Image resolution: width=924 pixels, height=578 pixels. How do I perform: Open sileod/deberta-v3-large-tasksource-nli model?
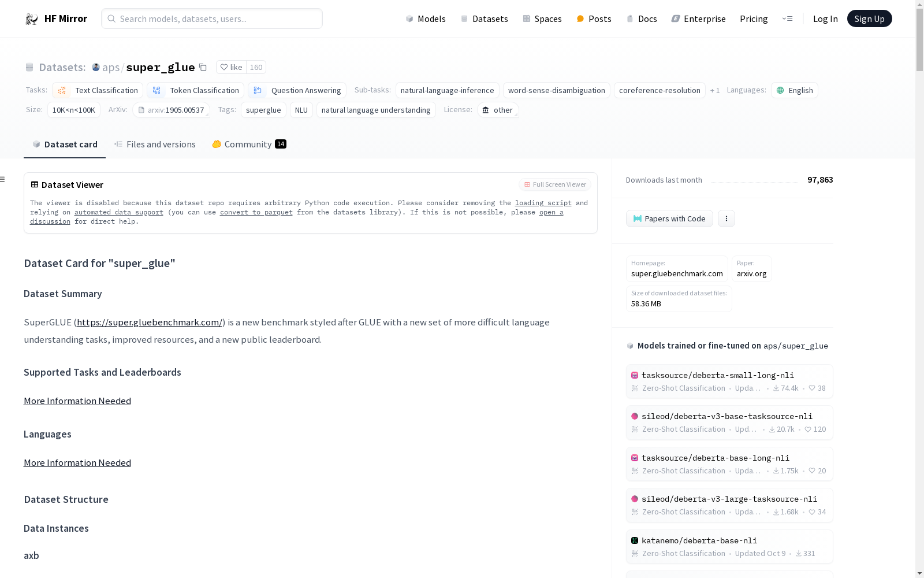point(729,505)
